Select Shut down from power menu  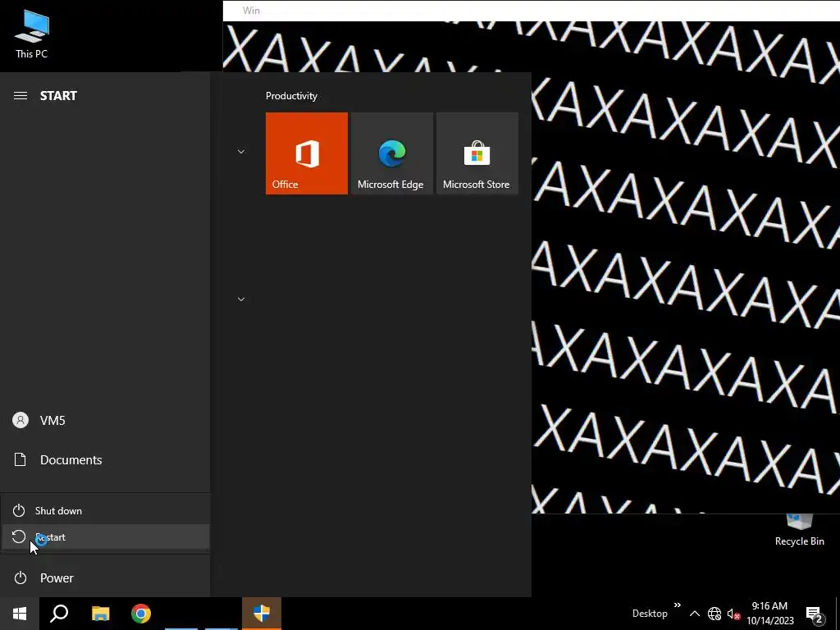(106, 510)
